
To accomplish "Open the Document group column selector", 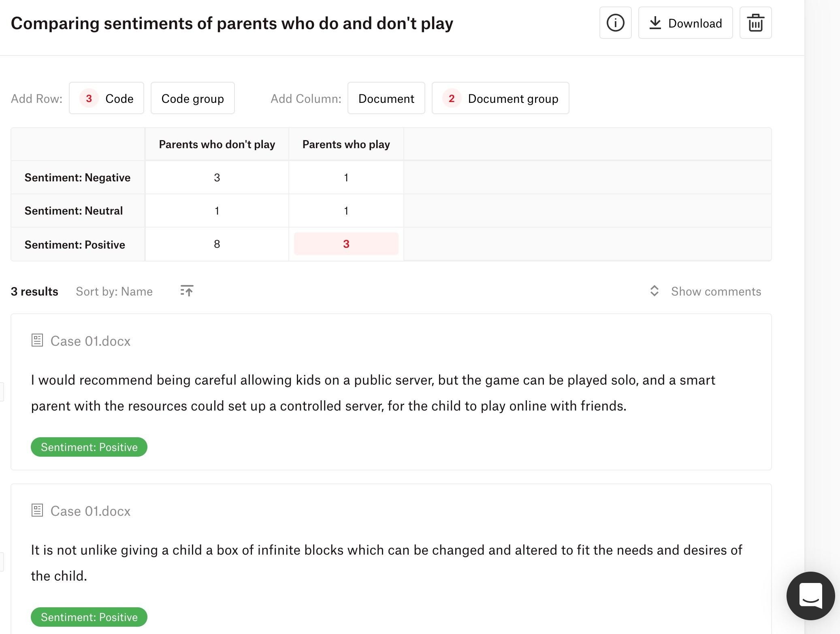I will [x=500, y=98].
